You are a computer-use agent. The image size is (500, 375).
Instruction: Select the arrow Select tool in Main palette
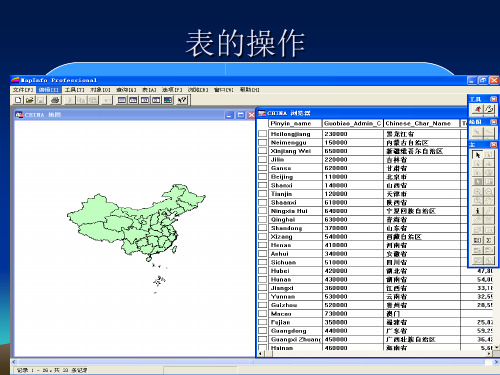pyautogui.click(x=477, y=155)
